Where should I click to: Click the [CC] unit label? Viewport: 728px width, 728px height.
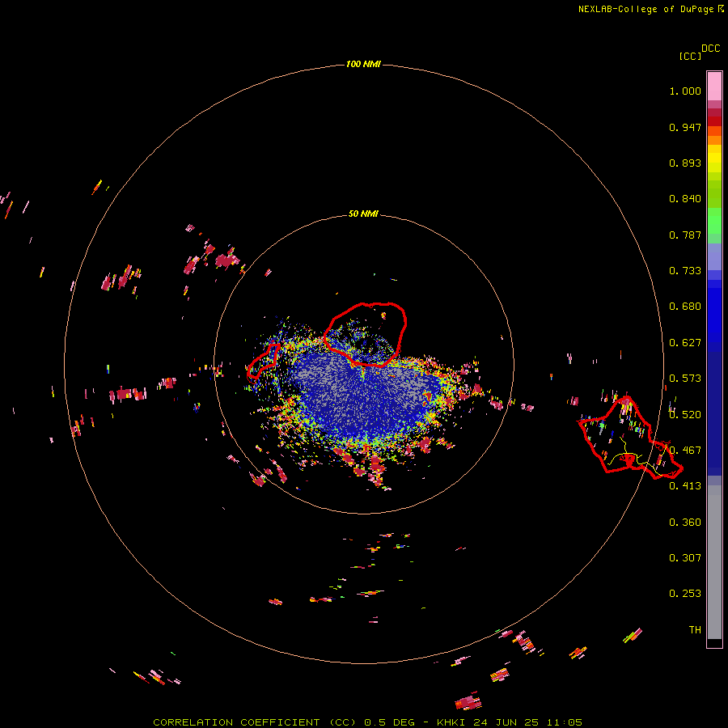690,56
